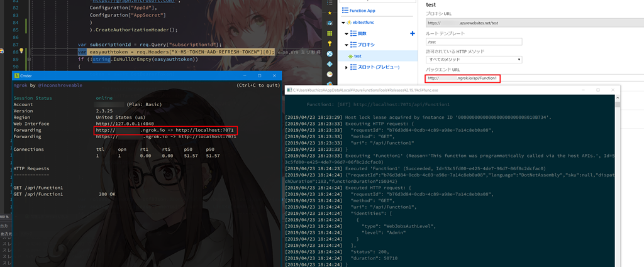Screen dimensions: 644x267
Task: Maximize the Cmder window
Action: tap(259, 75)
